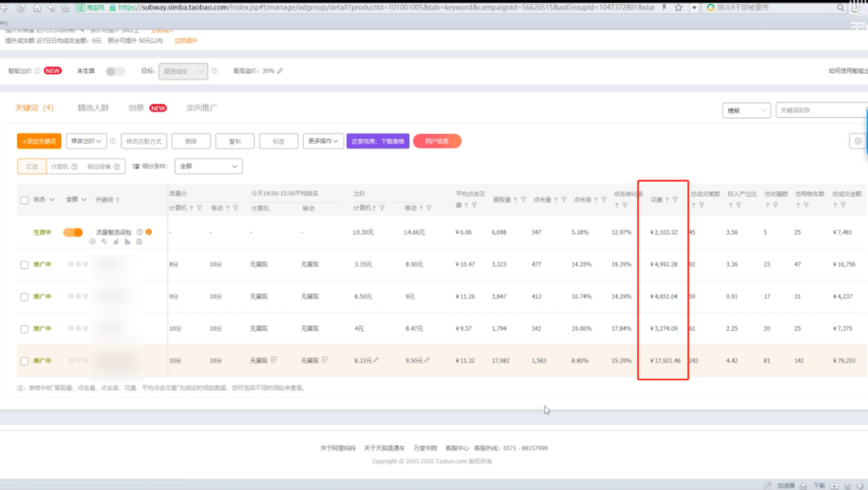The width and height of the screenshot is (868, 490).
Task: Click orange warning icon by 流量智选词包
Action: [149, 231]
